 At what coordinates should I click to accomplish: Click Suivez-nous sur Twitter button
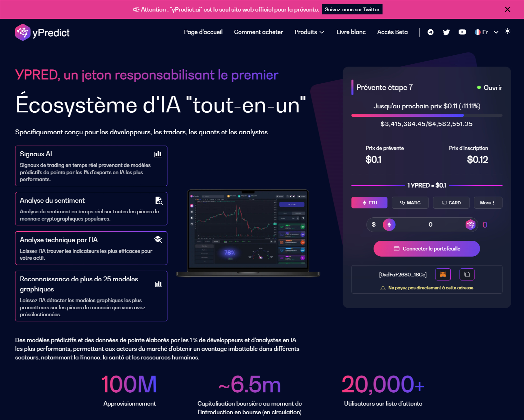pos(352,10)
